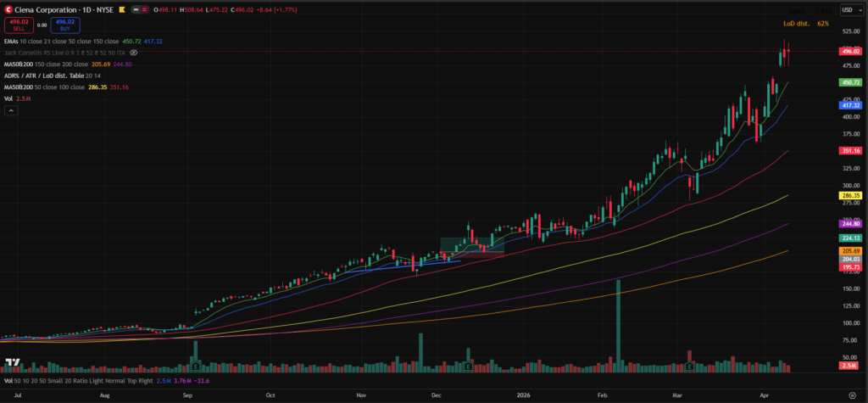This screenshot has height=403, width=868.
Task: Click the highlighted green box on the chart
Action: click(471, 244)
